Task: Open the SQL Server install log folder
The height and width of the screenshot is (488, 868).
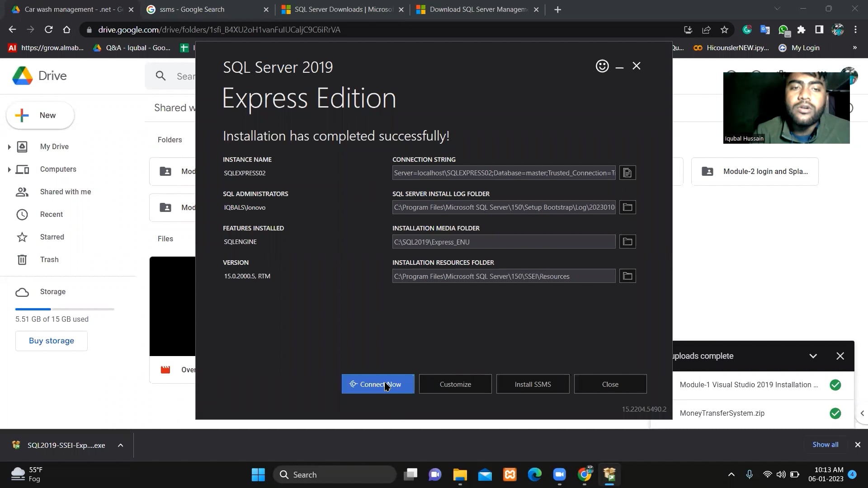Action: (627, 207)
